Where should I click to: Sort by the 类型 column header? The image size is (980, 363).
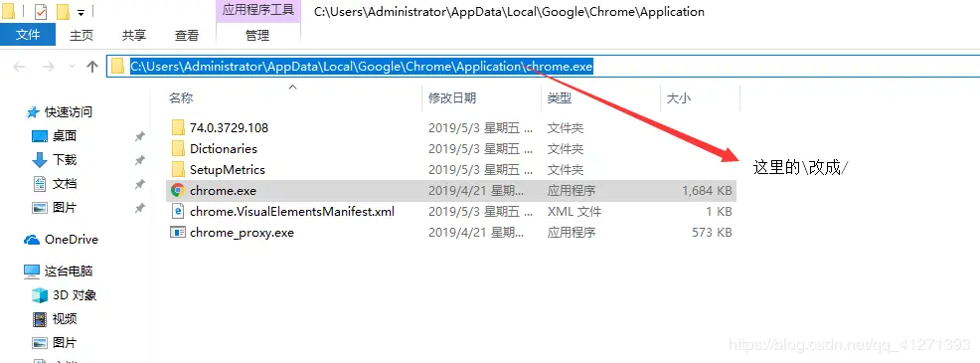(560, 97)
